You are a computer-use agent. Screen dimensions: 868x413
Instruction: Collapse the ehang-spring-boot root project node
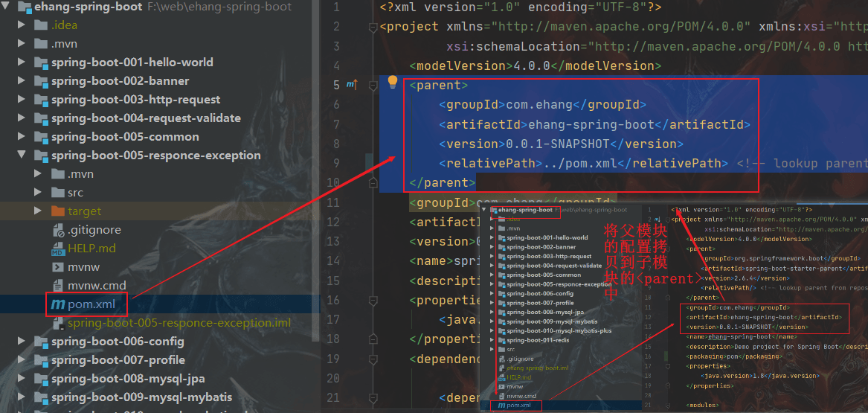tap(5, 7)
